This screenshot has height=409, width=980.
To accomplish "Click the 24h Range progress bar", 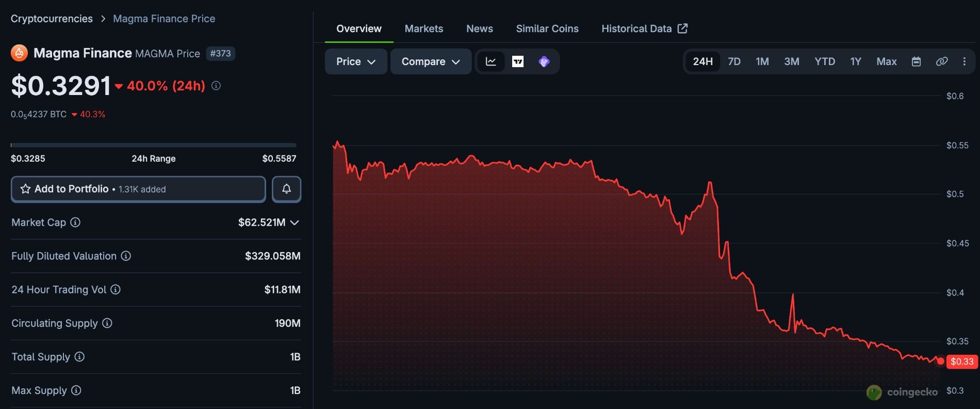I will [154, 145].
